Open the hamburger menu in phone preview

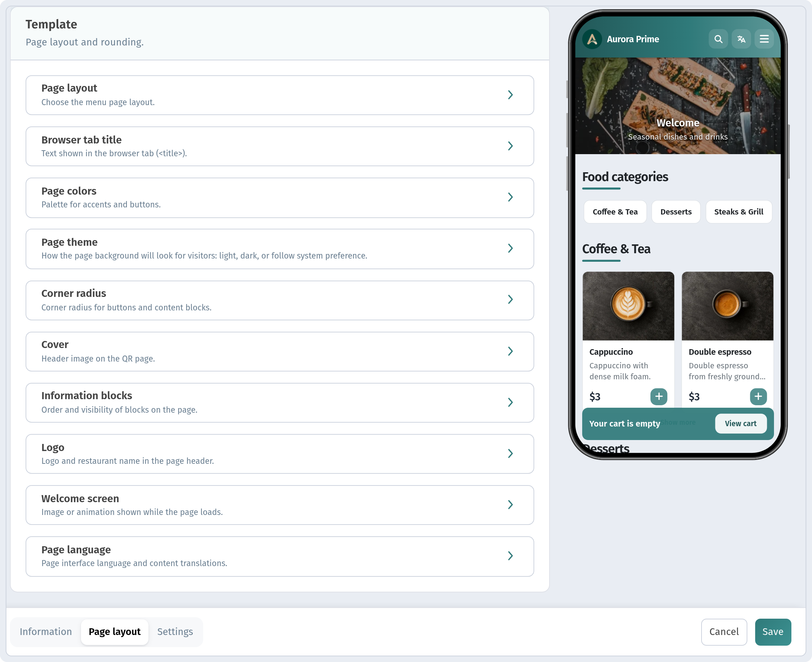764,39
